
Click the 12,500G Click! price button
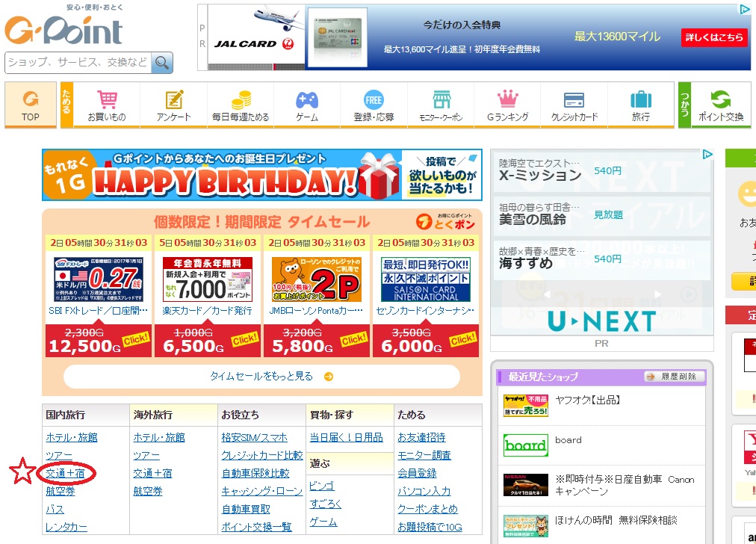click(x=99, y=341)
